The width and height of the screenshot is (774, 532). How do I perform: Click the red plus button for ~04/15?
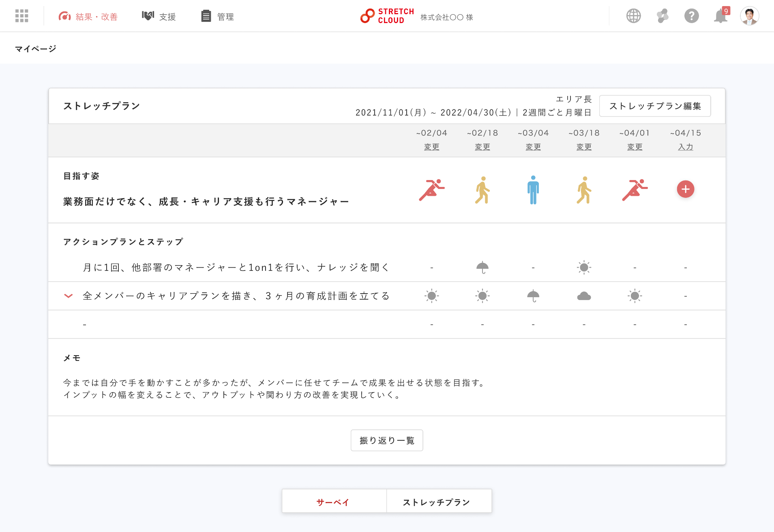coord(686,189)
